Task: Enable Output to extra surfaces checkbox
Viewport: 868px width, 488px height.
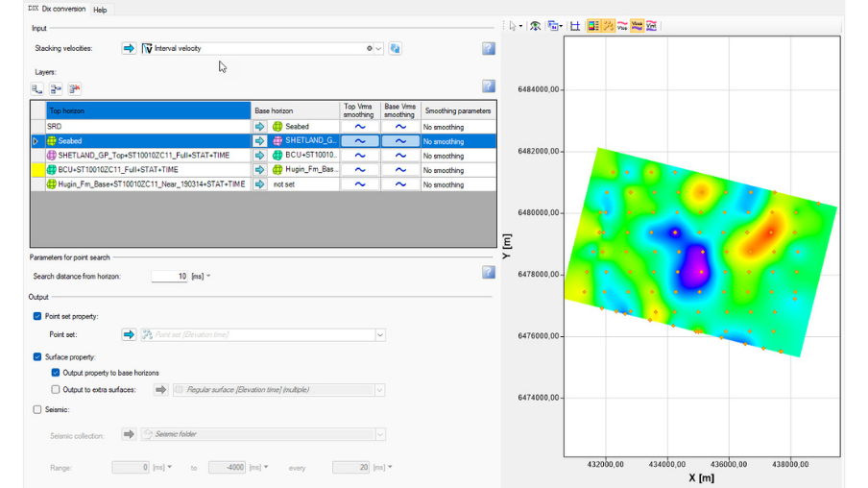Action: click(x=56, y=389)
